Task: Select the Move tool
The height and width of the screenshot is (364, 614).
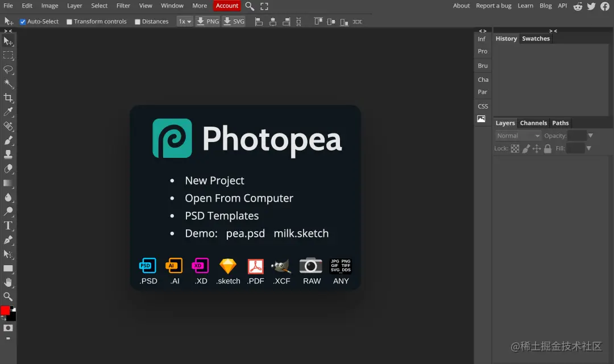Action: click(8, 41)
